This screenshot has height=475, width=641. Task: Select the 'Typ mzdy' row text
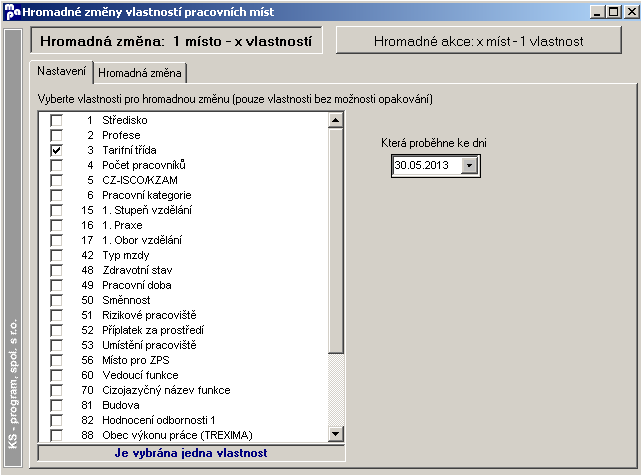click(126, 255)
